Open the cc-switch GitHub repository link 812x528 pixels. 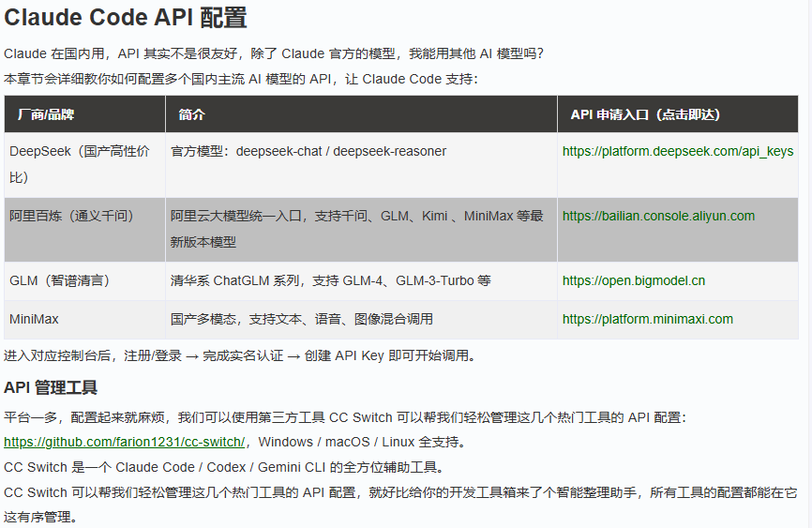pyautogui.click(x=127, y=442)
